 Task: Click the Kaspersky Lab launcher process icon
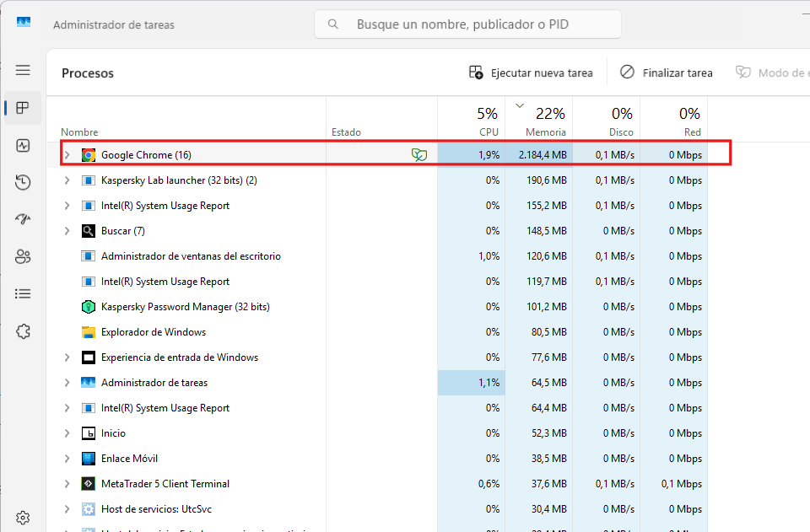89,180
